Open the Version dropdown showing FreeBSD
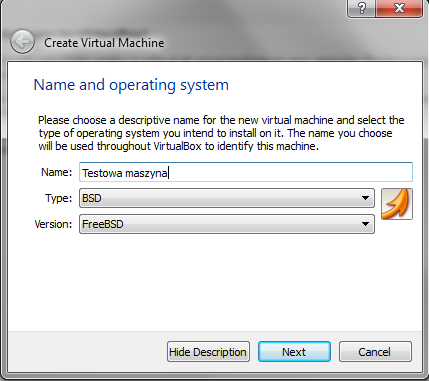The height and width of the screenshot is (381, 429). point(227,224)
